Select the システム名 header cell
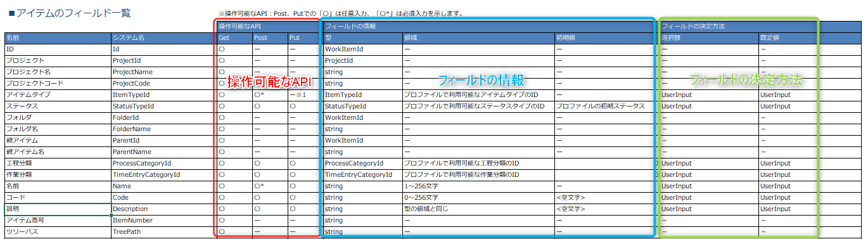 pos(163,38)
